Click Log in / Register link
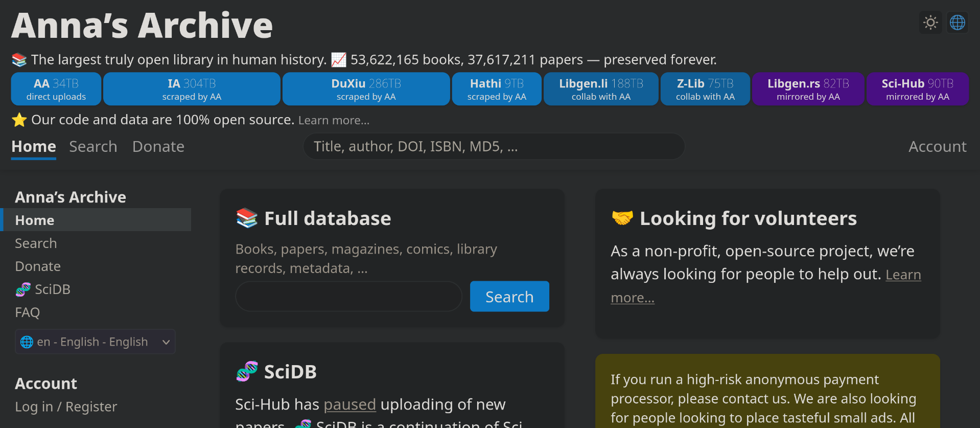The image size is (980, 428). click(x=66, y=407)
